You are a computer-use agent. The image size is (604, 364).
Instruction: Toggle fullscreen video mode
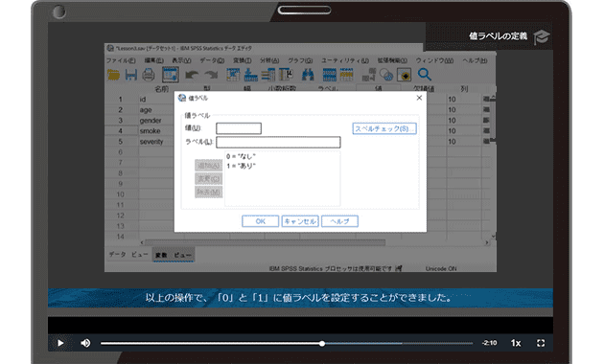pyautogui.click(x=541, y=343)
